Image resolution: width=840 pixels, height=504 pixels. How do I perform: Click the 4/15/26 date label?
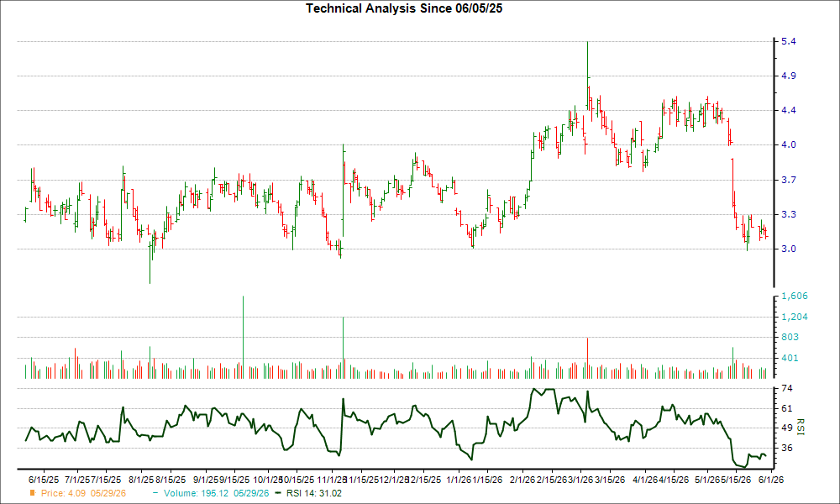tap(674, 480)
